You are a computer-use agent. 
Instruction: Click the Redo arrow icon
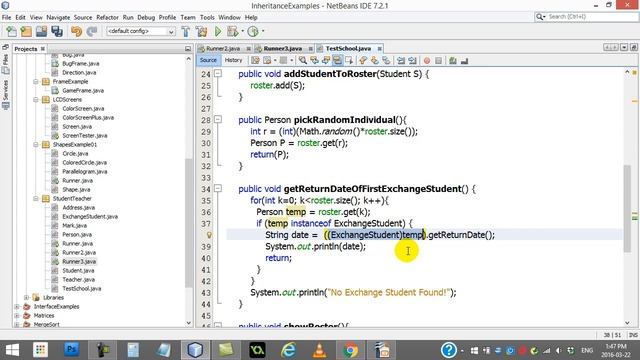pyautogui.click(x=92, y=31)
